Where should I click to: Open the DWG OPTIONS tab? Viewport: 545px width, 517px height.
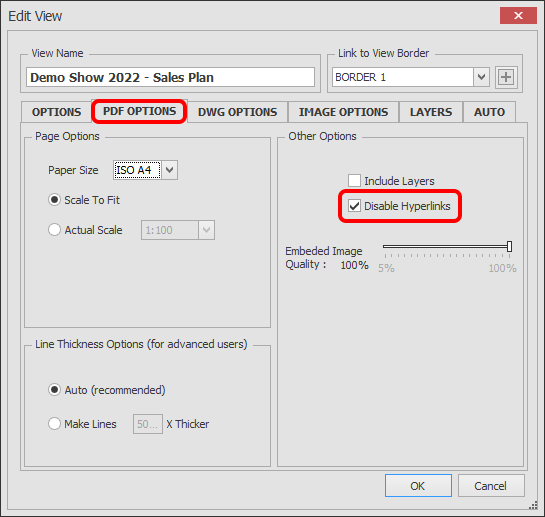237,112
